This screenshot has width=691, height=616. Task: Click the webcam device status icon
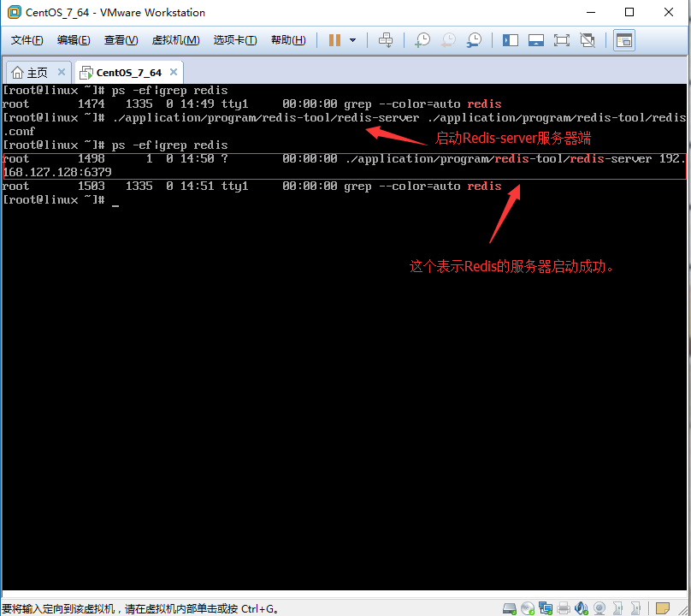(x=599, y=608)
